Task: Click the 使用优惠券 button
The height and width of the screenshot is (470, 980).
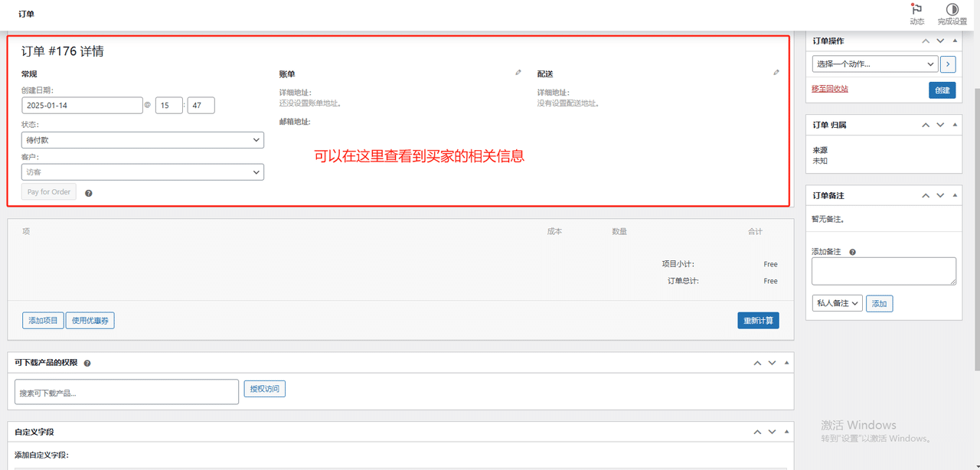Action: 90,320
